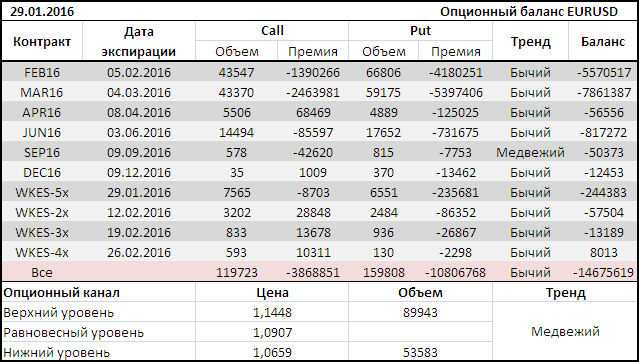This screenshot has height=362, width=639.
Task: Click the Дата экспирации header cell
Action: [x=139, y=41]
